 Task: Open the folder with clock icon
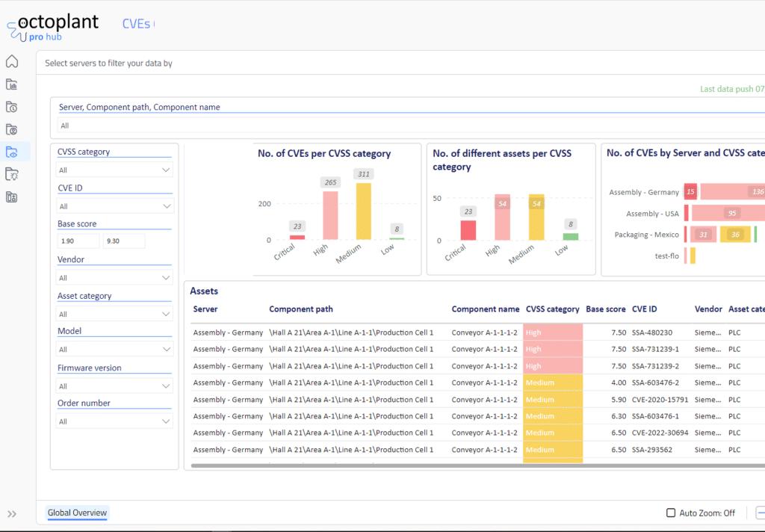pyautogui.click(x=12, y=107)
